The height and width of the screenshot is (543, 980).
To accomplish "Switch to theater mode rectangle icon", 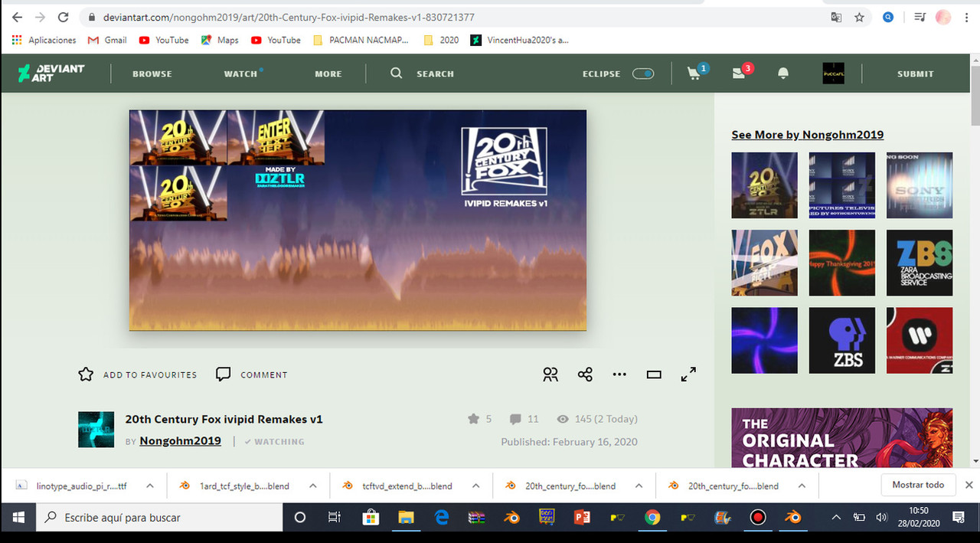I will point(654,375).
